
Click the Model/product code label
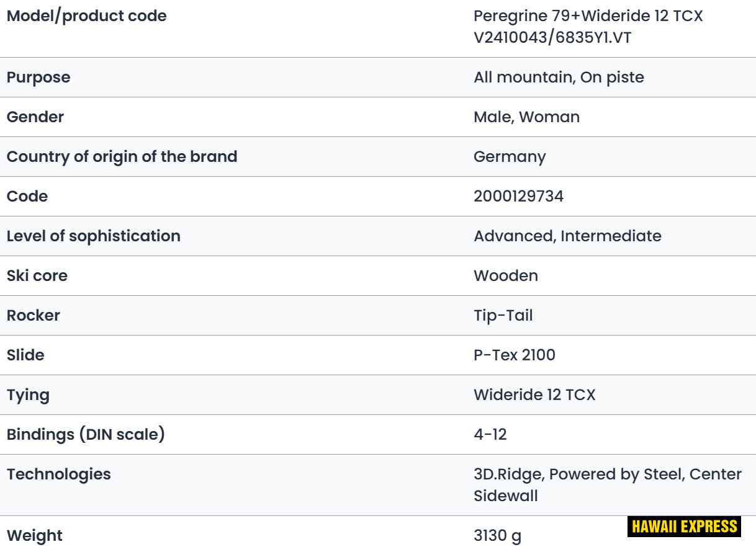87,16
